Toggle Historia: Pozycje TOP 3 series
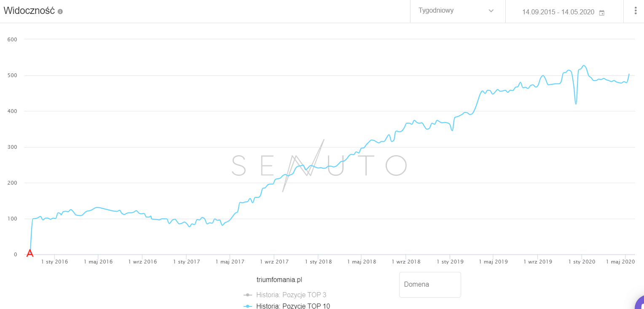Screen dimensions: 644x309 [291, 295]
